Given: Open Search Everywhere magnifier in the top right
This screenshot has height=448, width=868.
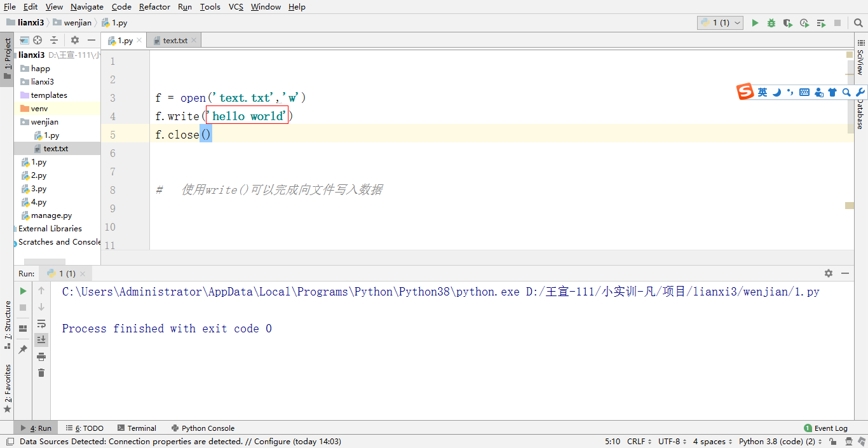Looking at the screenshot, I should pos(858,23).
